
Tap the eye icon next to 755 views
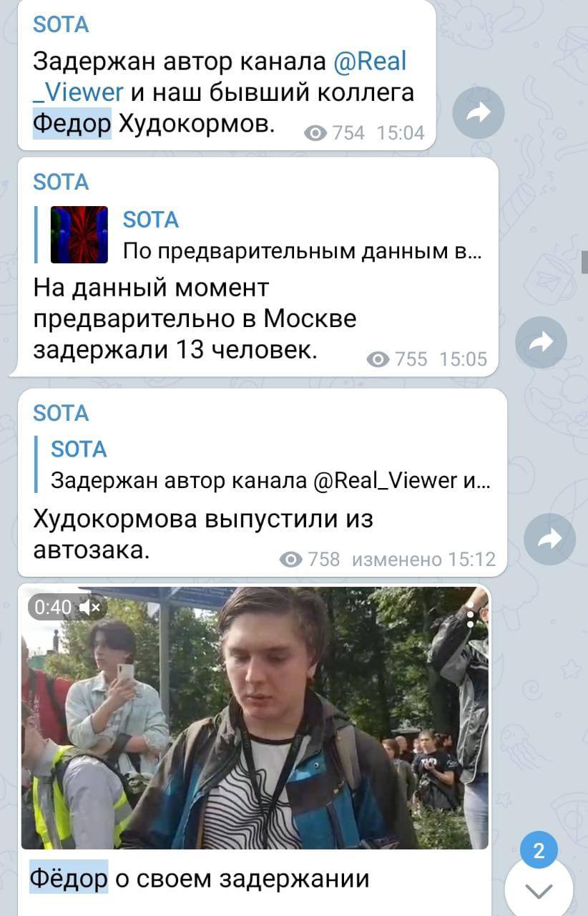coord(378,359)
